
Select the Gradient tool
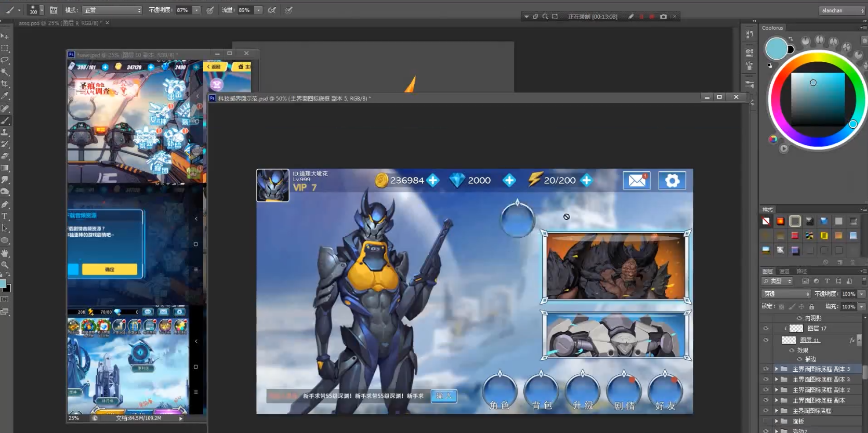tap(5, 168)
